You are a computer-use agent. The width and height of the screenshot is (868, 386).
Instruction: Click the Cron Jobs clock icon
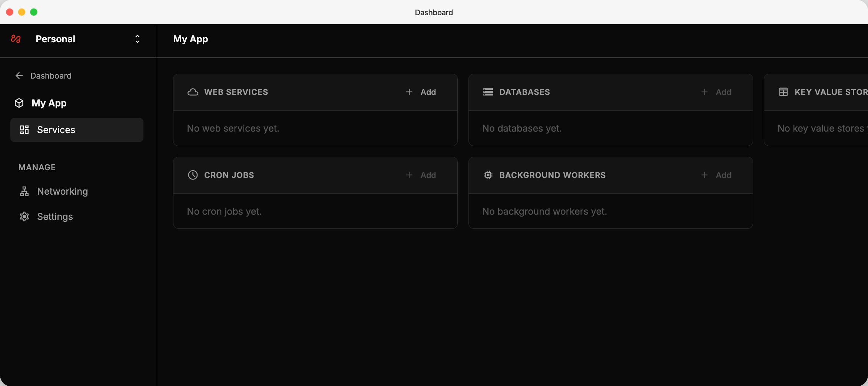click(193, 175)
